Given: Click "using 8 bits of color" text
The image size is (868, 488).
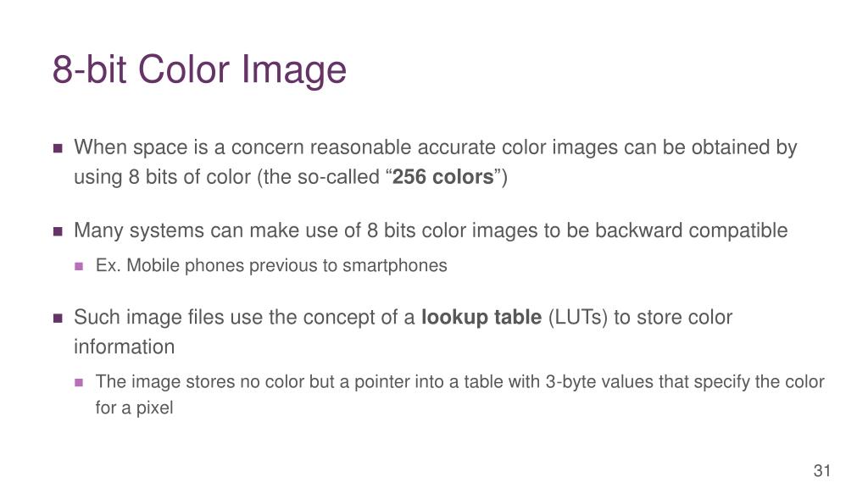Looking at the screenshot, I should coord(162,177).
